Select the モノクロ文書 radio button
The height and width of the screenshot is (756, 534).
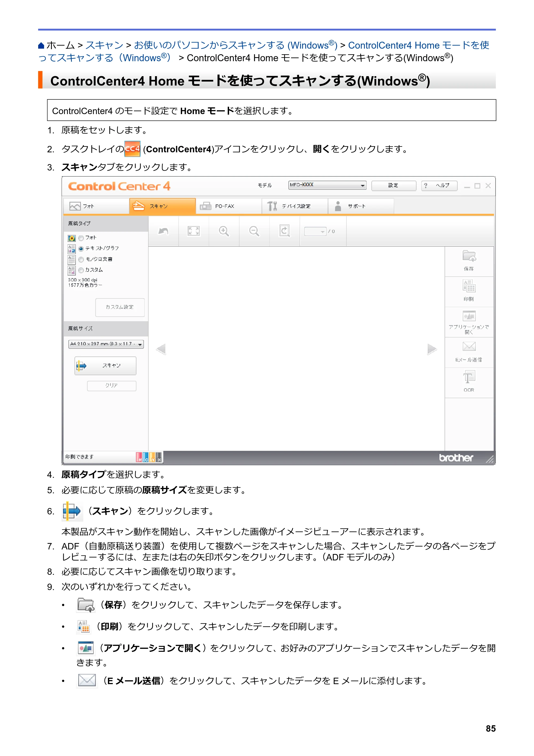[x=81, y=259]
